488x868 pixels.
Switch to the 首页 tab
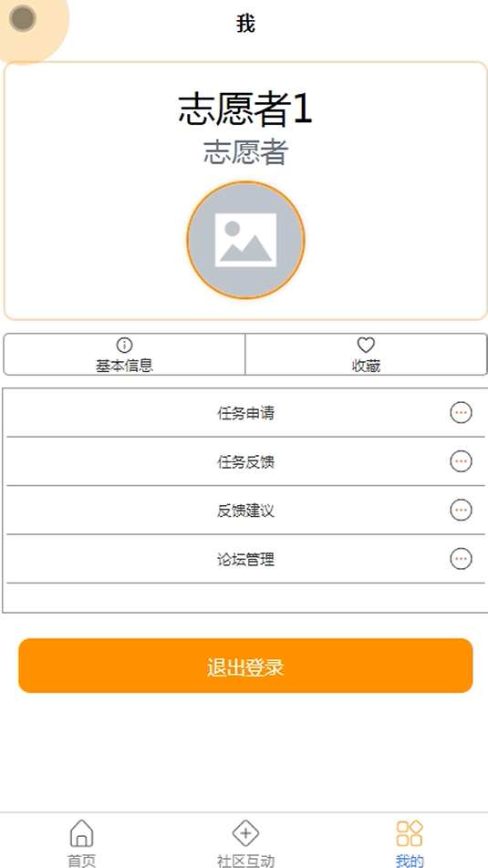tap(81, 861)
